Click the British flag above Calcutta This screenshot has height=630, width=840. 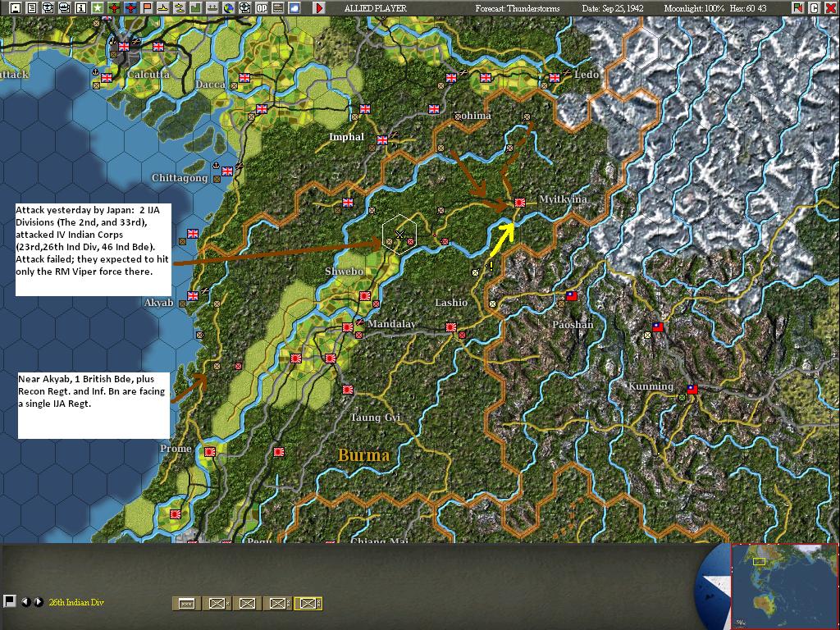(x=124, y=47)
